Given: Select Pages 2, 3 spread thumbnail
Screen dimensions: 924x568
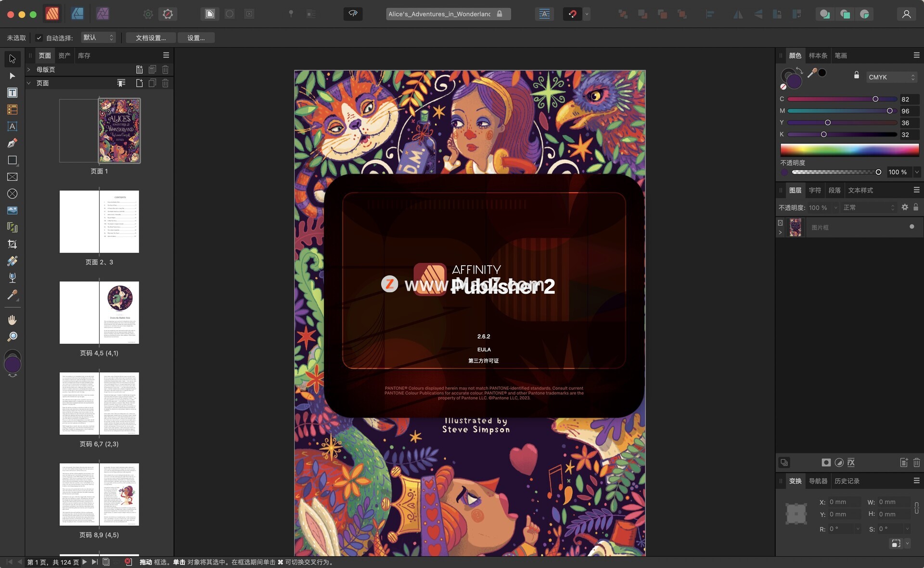Looking at the screenshot, I should [x=99, y=221].
